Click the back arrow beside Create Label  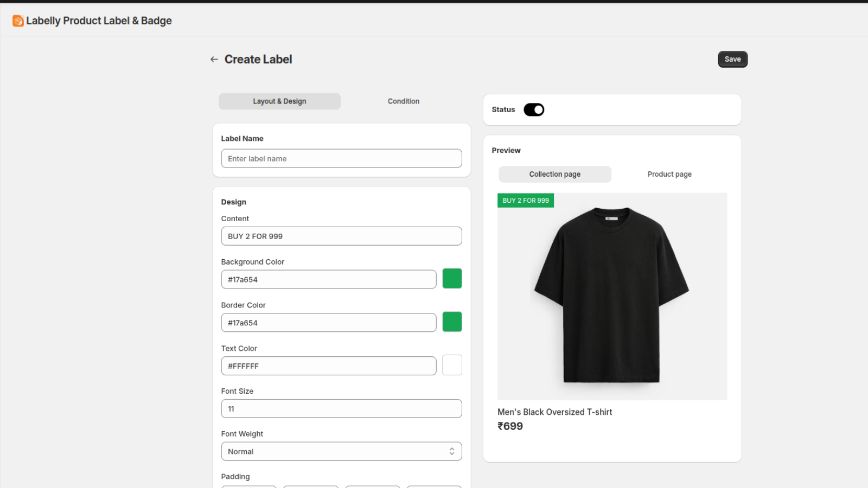pos(214,59)
